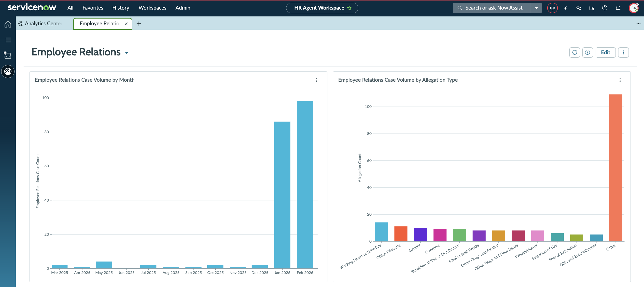Click the Office Etiquette bar

point(401,234)
